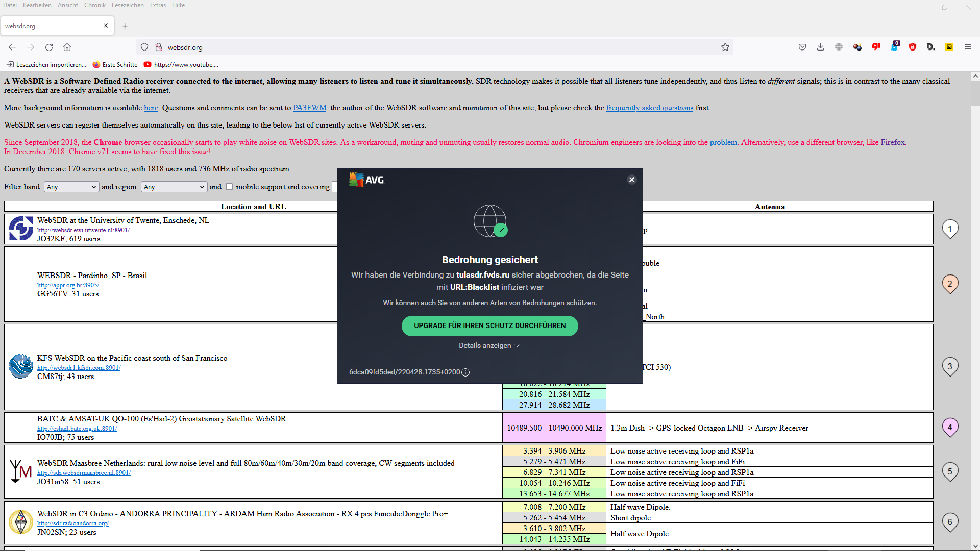Screen dimensions: 980x551
Task: Open the 'here' background information link
Action: pos(151,108)
